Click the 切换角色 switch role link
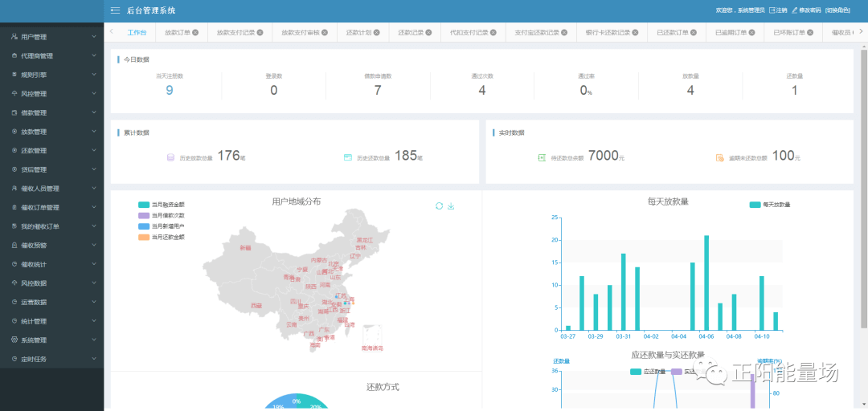 [x=837, y=10]
